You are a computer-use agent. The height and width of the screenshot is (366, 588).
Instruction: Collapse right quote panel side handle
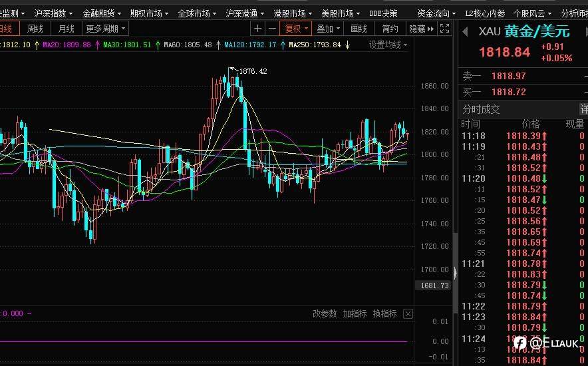click(x=455, y=273)
